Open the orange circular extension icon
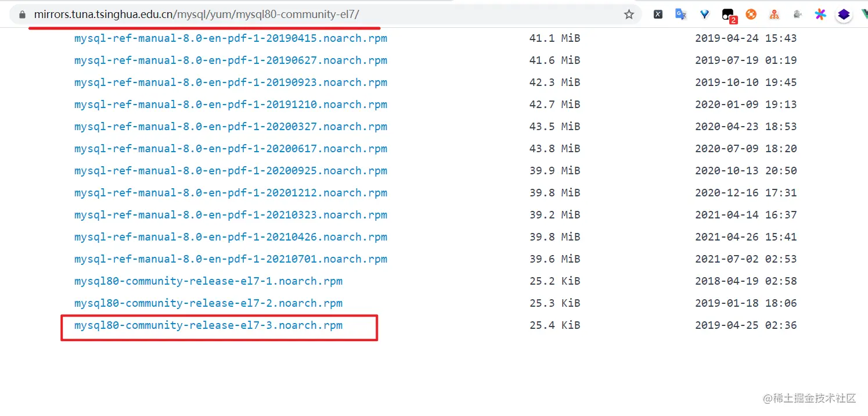The width and height of the screenshot is (868, 416). point(751,15)
